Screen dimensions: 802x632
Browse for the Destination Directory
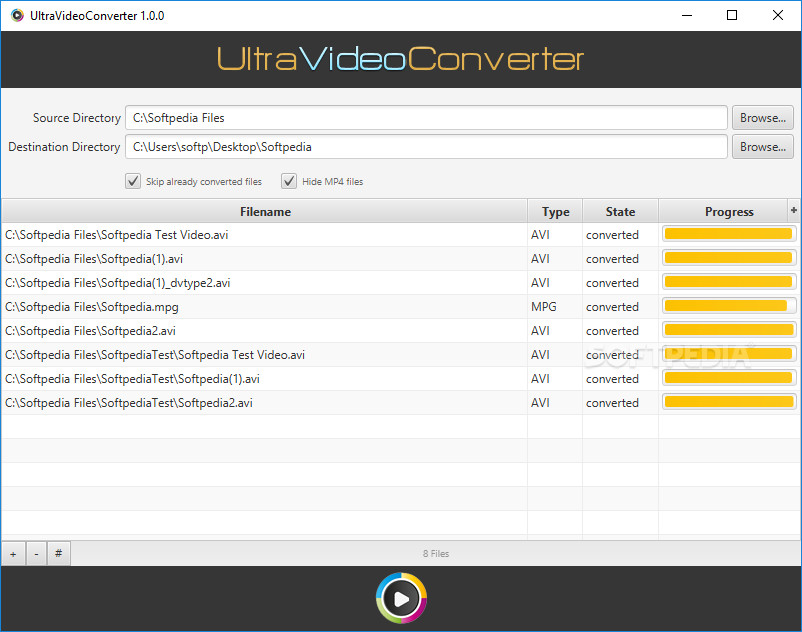pyautogui.click(x=763, y=147)
